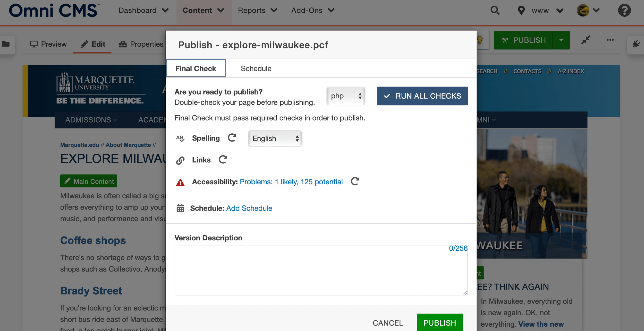
Task: Click the 0/256 character counter
Action: (458, 248)
